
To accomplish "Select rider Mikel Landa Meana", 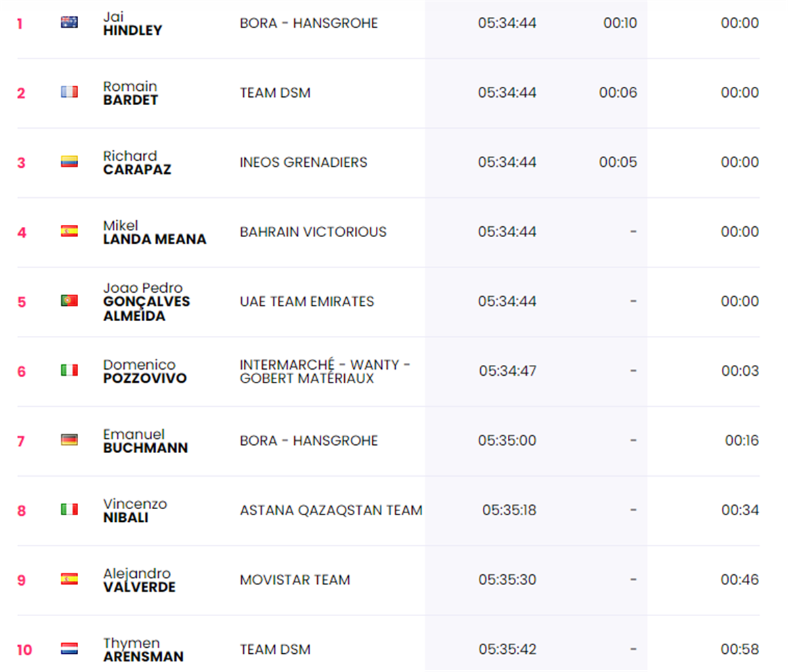I will (x=154, y=232).
